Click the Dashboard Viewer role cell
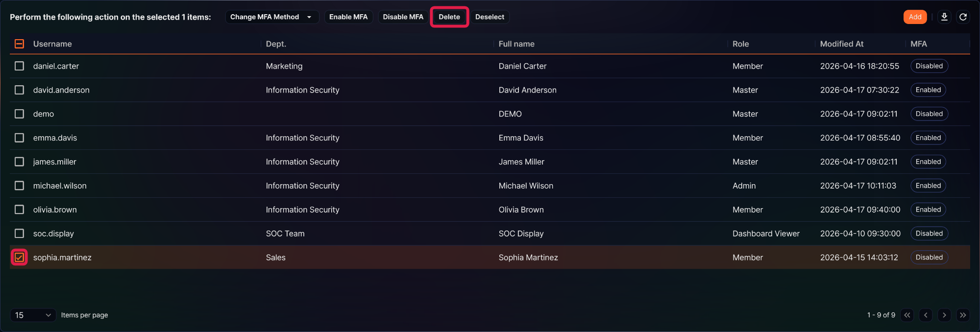The image size is (980, 332). [766, 234]
